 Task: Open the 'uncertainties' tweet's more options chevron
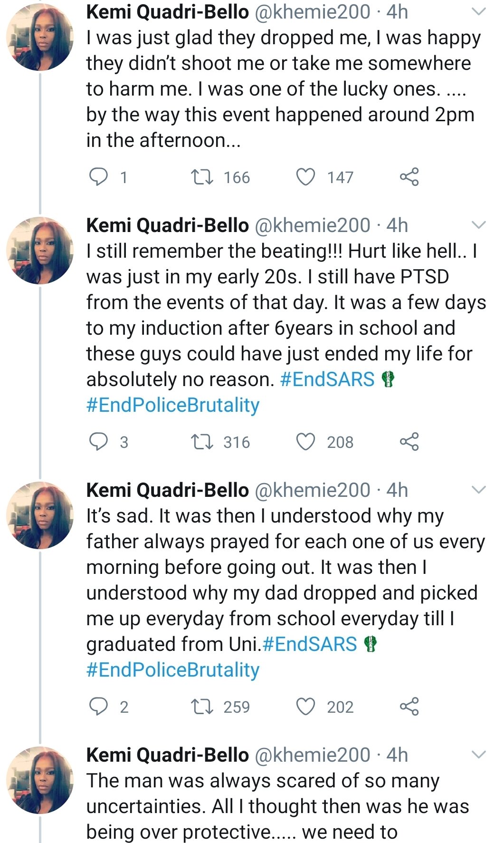click(x=480, y=755)
